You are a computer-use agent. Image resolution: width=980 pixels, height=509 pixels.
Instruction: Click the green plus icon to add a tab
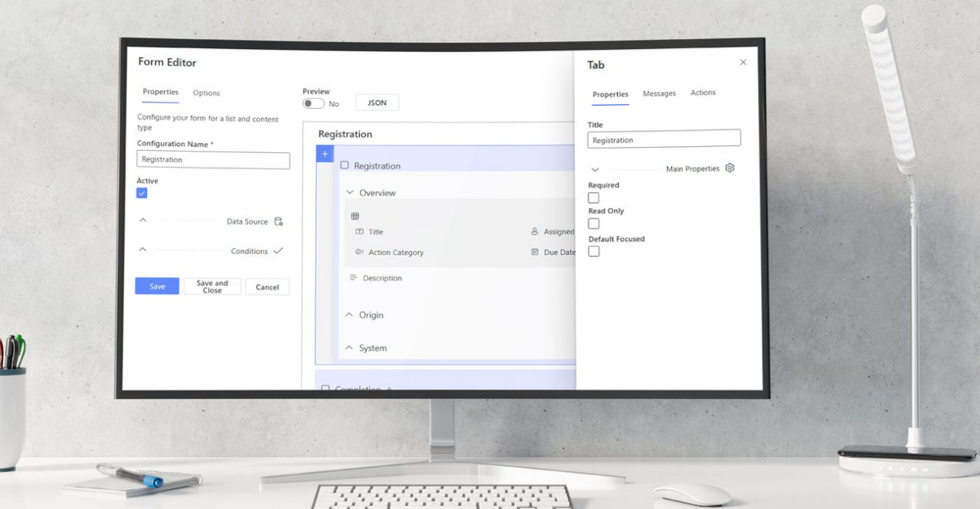click(325, 153)
